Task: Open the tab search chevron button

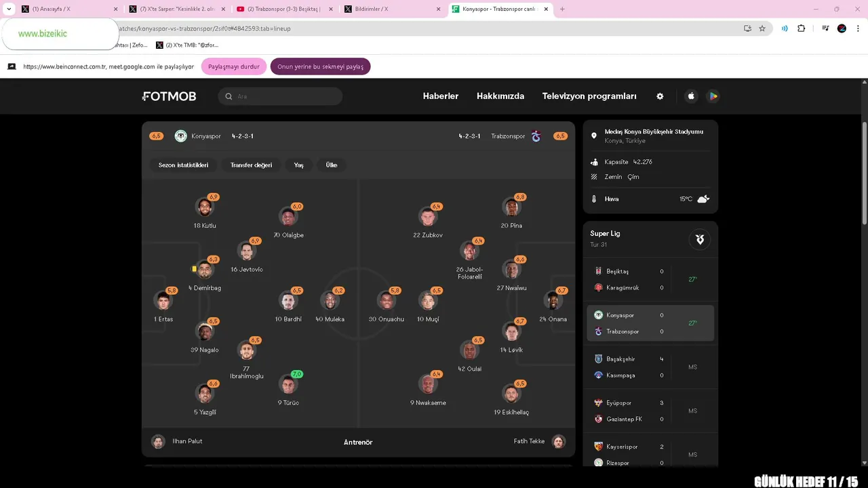Action: coord(9,9)
